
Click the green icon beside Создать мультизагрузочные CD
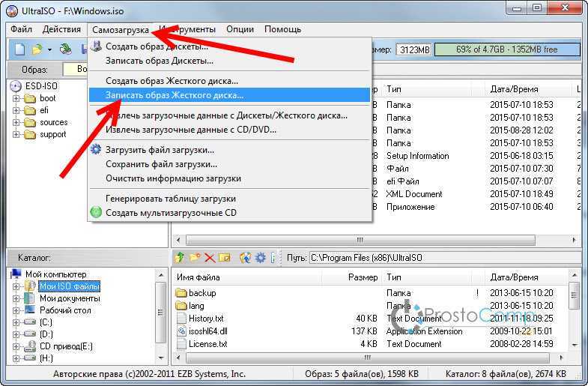pyautogui.click(x=96, y=212)
